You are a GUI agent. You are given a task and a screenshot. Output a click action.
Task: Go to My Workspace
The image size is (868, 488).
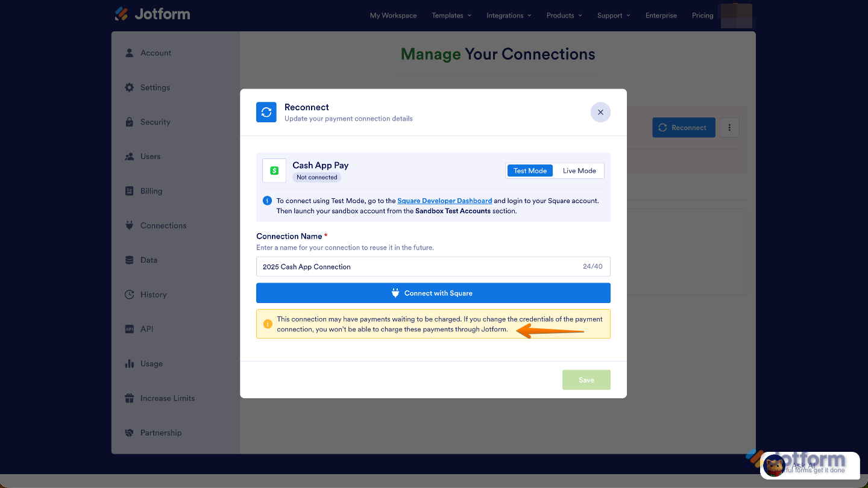[x=393, y=15]
